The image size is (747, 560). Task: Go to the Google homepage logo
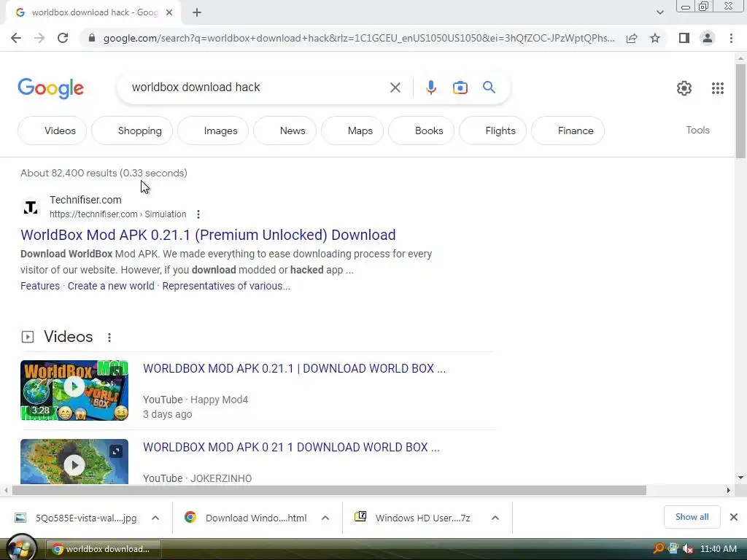point(50,88)
